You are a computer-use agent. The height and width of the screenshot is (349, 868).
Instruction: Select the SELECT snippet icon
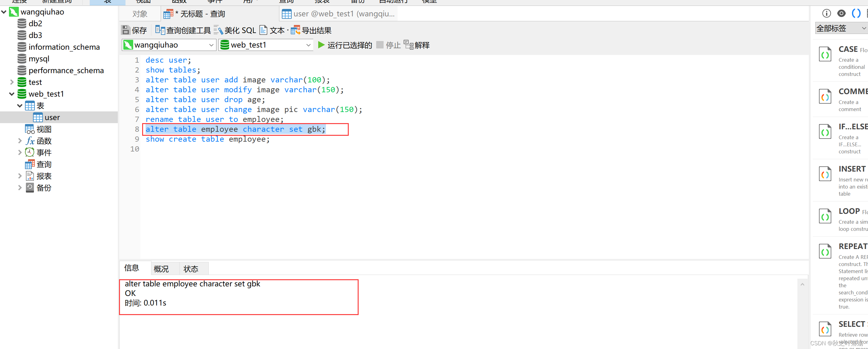point(825,329)
